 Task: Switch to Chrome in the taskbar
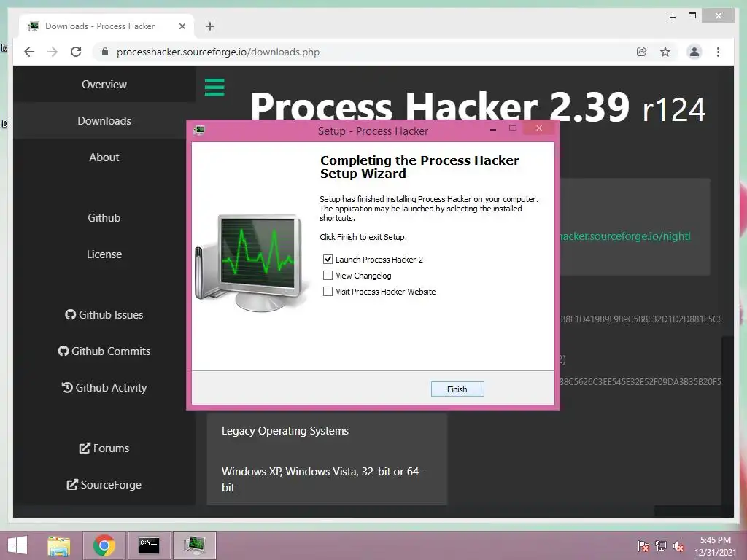click(x=104, y=545)
